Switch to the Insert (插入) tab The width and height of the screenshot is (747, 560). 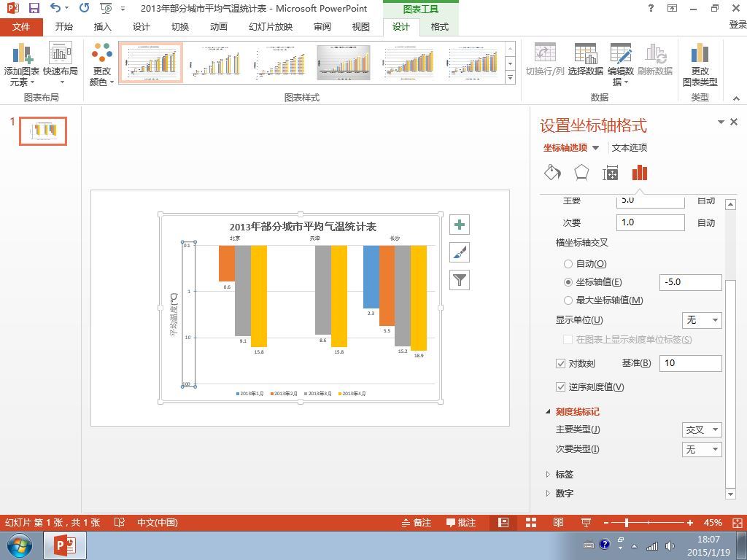click(102, 27)
